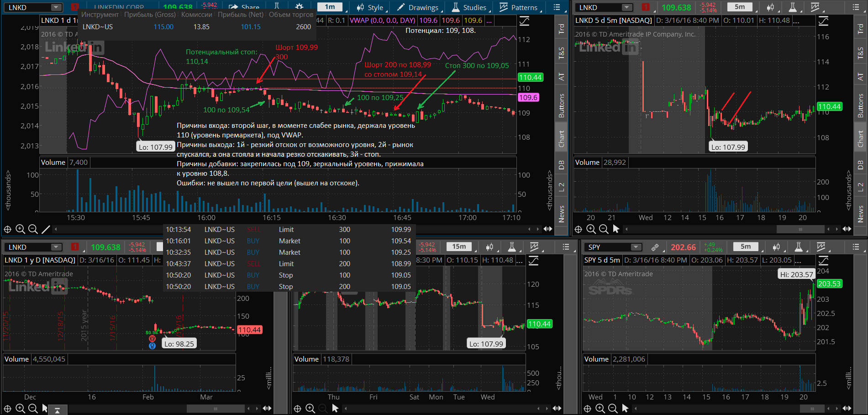Toggle the price scale icon in SPY chart
This screenshot has height=415, width=868.
[x=823, y=261]
